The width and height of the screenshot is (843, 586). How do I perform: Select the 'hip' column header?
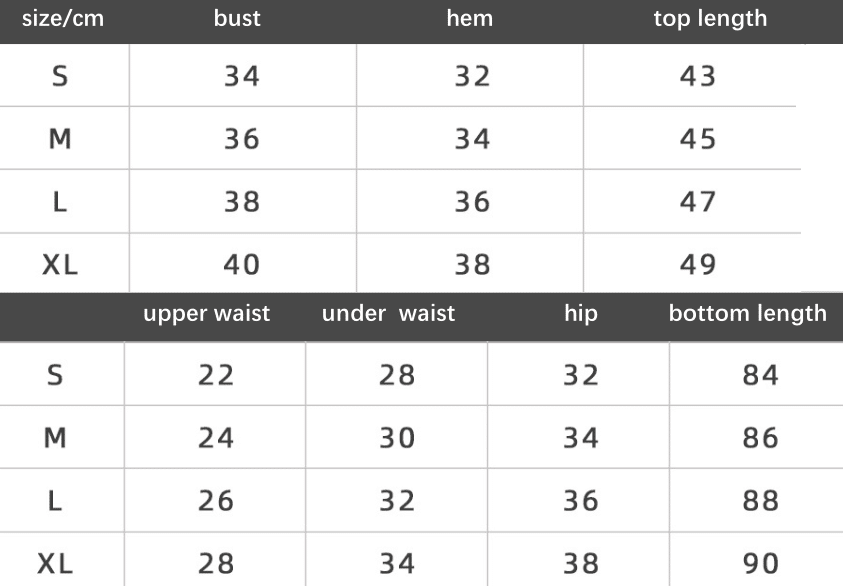pyautogui.click(x=581, y=313)
